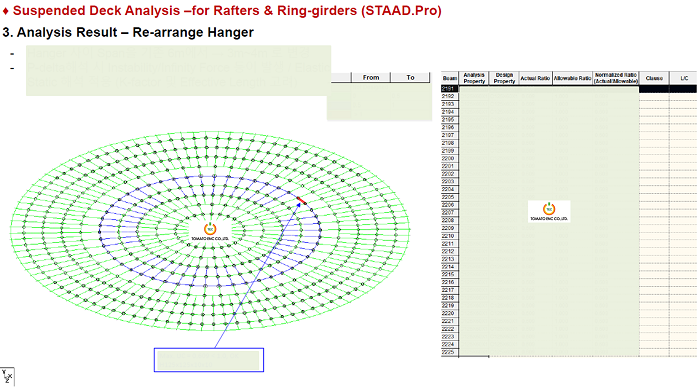Select beam row 2191
Viewport: 700px width, 387px height.
pos(568,89)
